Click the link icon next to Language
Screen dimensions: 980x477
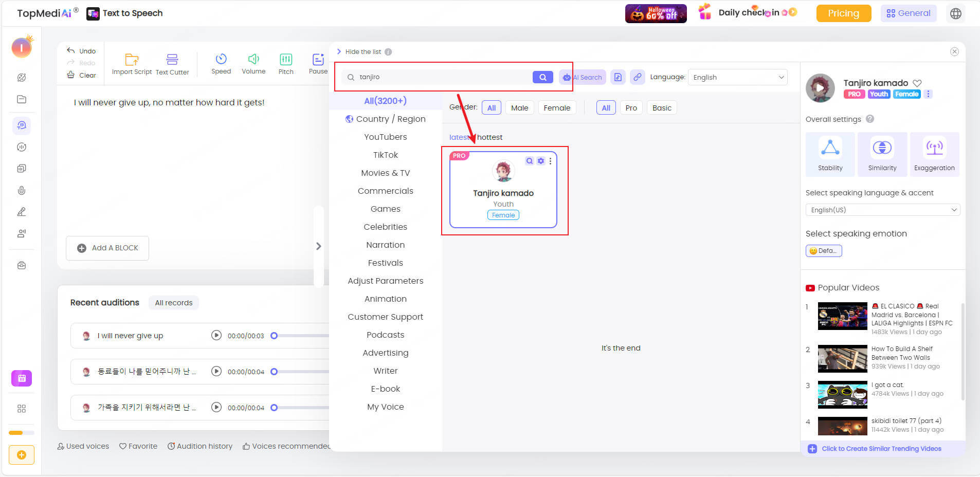click(x=637, y=77)
